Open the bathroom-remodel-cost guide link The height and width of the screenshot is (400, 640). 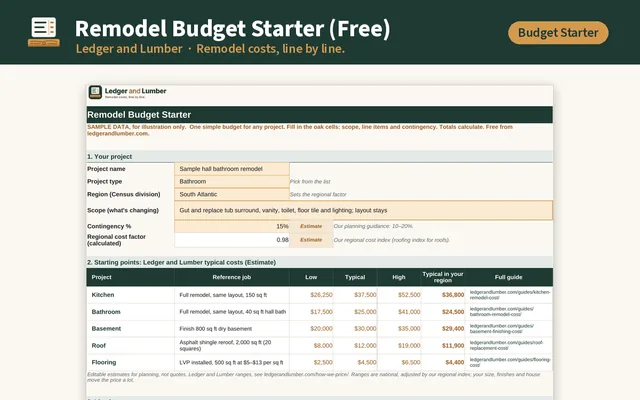(x=502, y=311)
